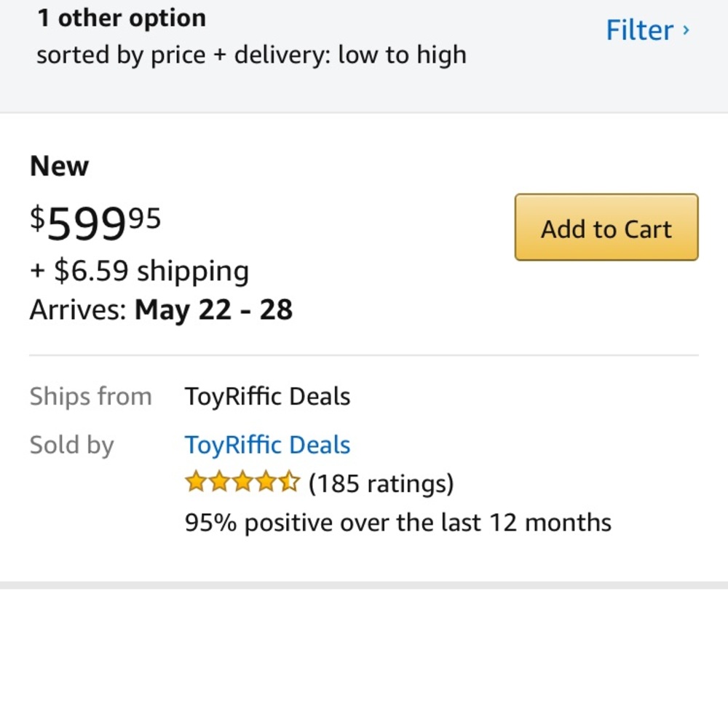Click the first gold star in rating
728x728 pixels.
coord(195,483)
